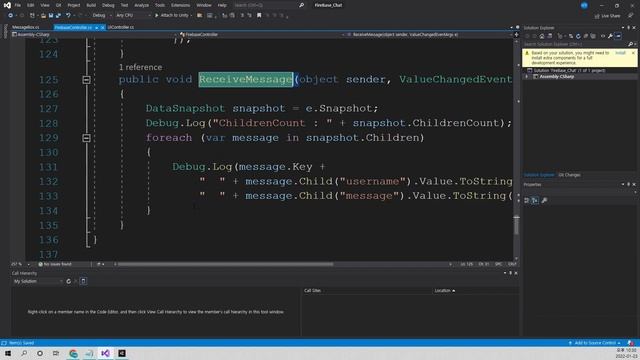Open the ReceiveMessage member dropdown
640x360 pixels.
coord(429,35)
